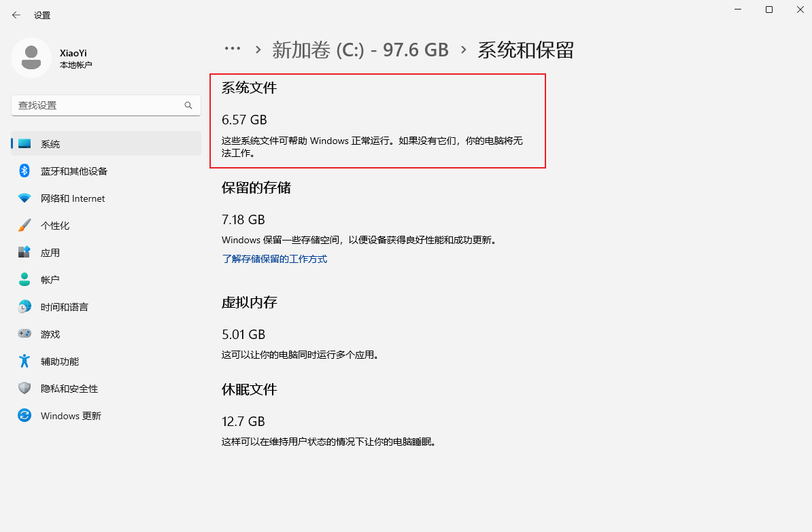Screen dimensions: 812x532
Task: Expand the breadcrumb ellipsis menu
Action: point(233,49)
